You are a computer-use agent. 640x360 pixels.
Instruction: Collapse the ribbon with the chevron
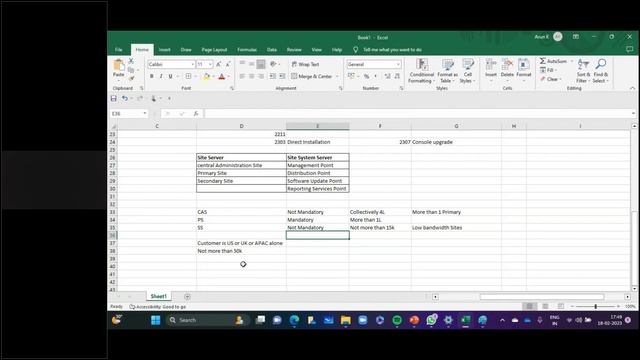(632, 88)
